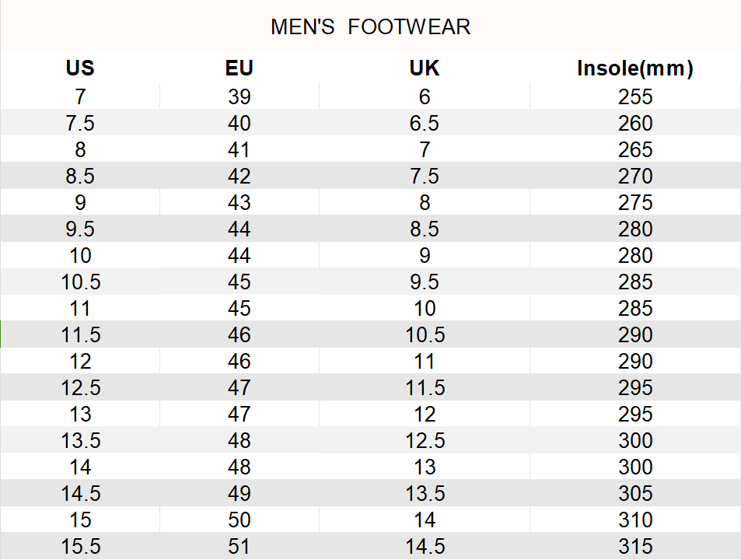Click the Insole(mm) column header
Screen dimensions: 741x560
point(634,68)
